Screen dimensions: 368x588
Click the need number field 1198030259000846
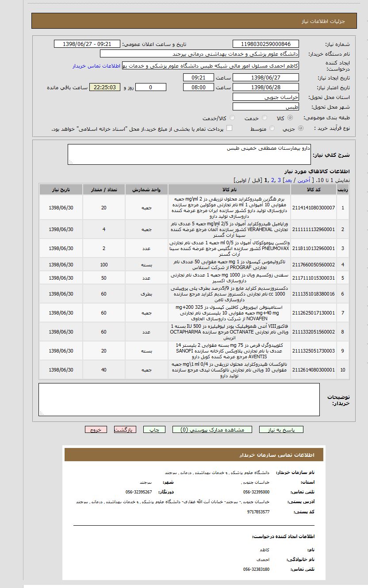pos(265,44)
